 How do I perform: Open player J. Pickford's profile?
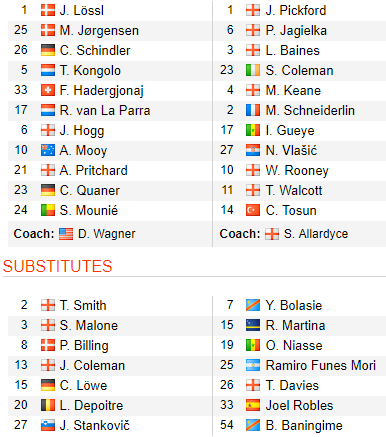[x=296, y=10]
